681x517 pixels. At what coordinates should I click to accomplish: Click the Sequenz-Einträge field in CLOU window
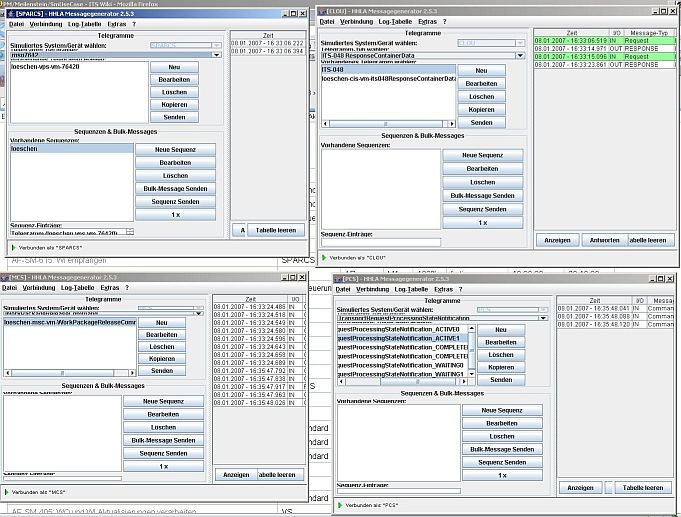(380, 242)
